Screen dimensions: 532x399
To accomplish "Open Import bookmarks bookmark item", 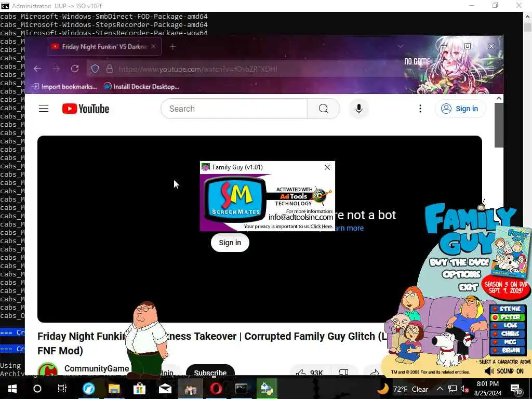I will pyautogui.click(x=64, y=87).
